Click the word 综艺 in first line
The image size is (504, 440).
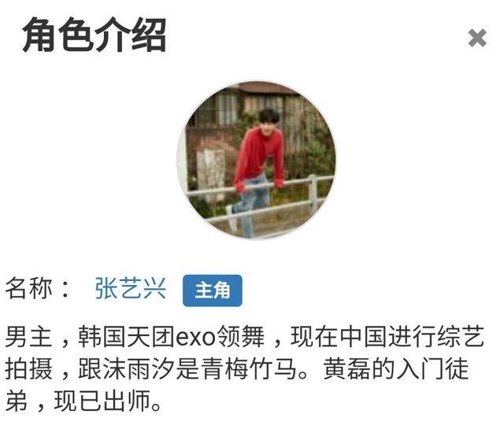[460, 337]
